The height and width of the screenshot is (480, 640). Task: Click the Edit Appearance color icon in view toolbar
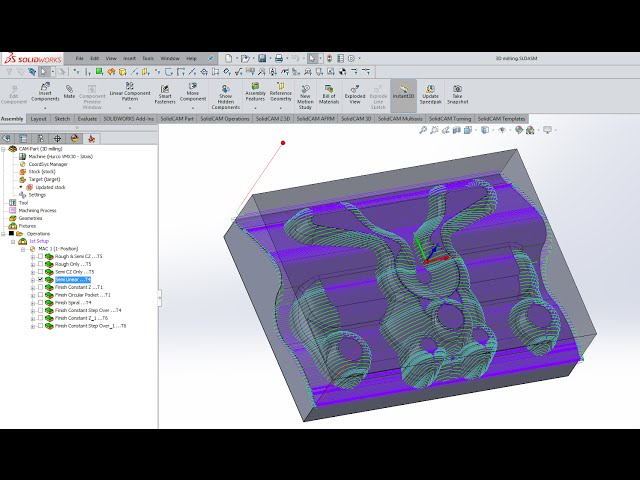click(519, 130)
